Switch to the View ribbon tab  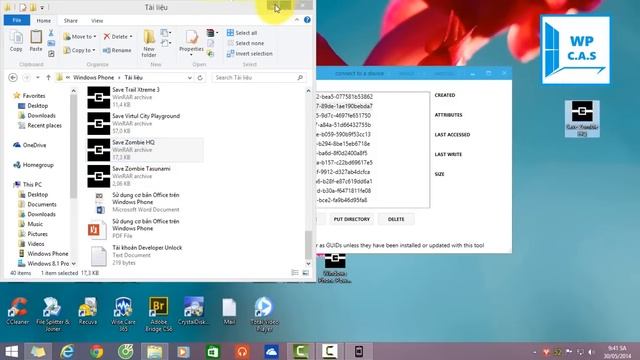(x=97, y=20)
